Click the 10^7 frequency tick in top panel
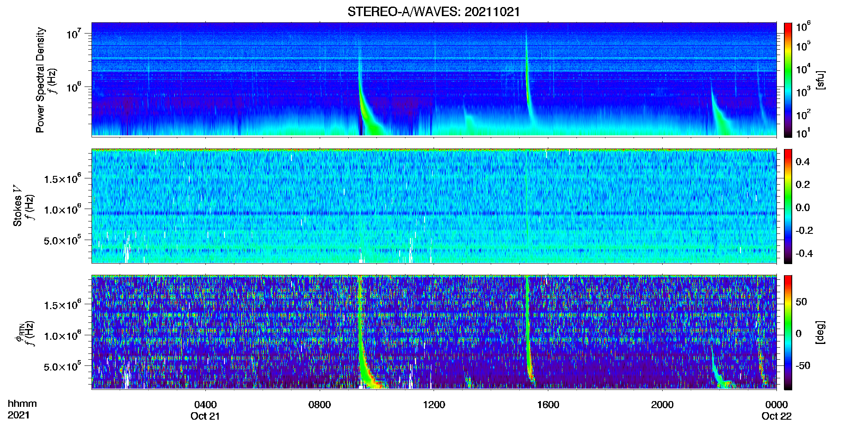Screen dimensions: 868x447 click(73, 33)
